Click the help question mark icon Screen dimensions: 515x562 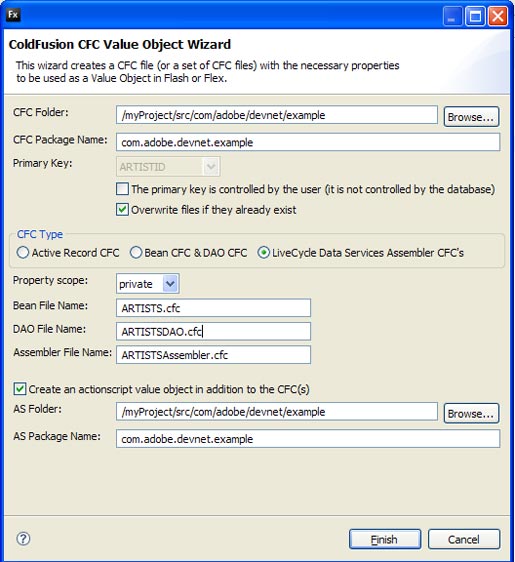tap(23, 538)
